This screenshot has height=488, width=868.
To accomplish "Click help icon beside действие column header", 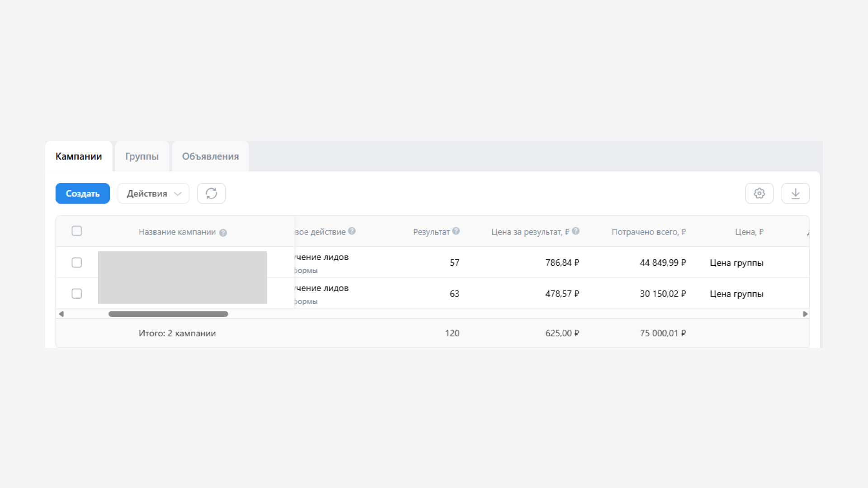I will coord(352,231).
